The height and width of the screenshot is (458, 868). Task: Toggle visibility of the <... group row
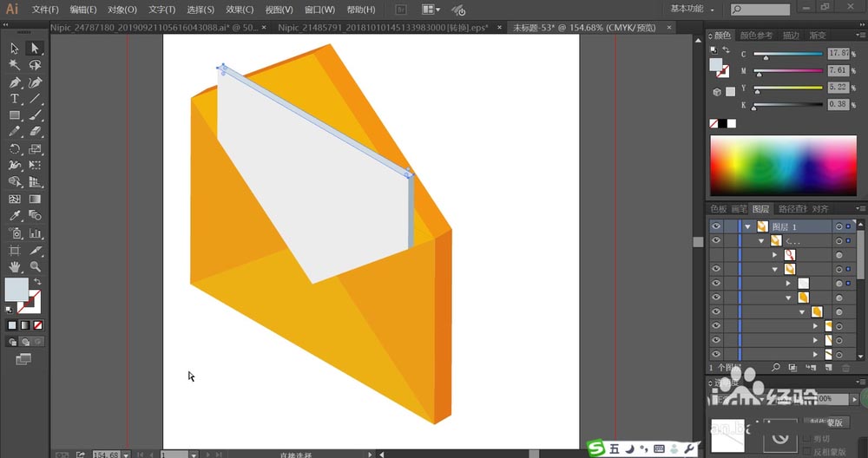point(716,240)
